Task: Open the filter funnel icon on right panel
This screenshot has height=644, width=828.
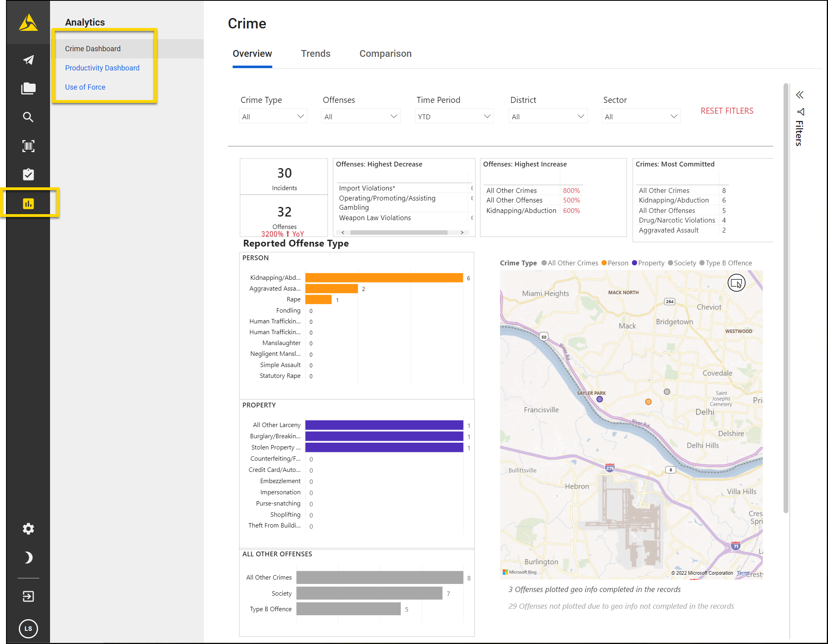Action: coord(800,112)
